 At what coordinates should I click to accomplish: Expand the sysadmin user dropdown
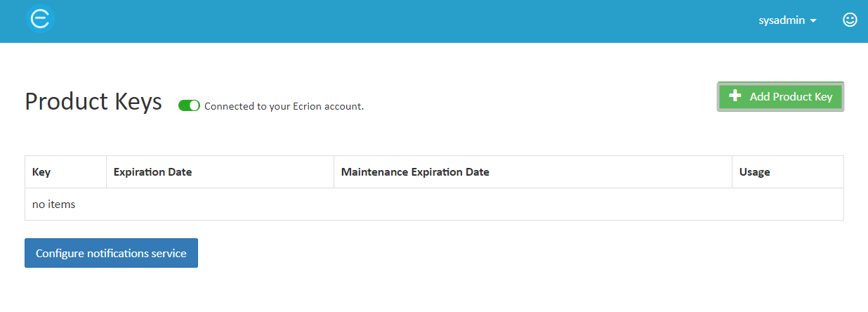787,20
